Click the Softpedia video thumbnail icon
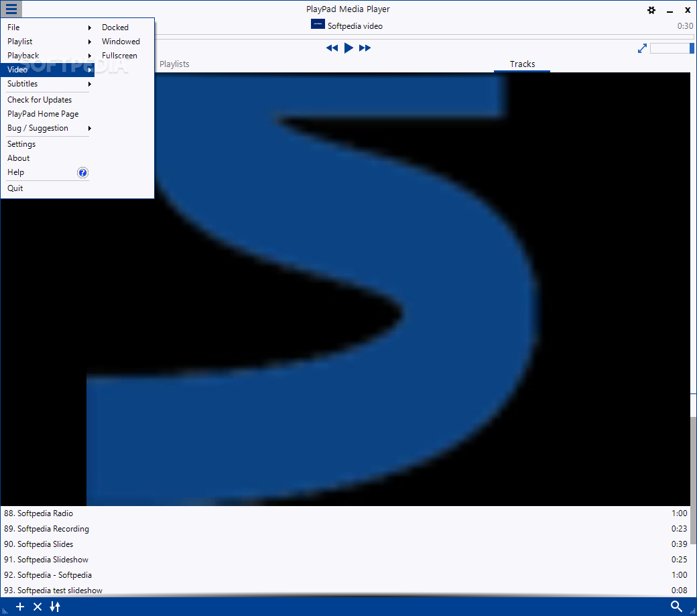Image resolution: width=697 pixels, height=616 pixels. pos(318,24)
